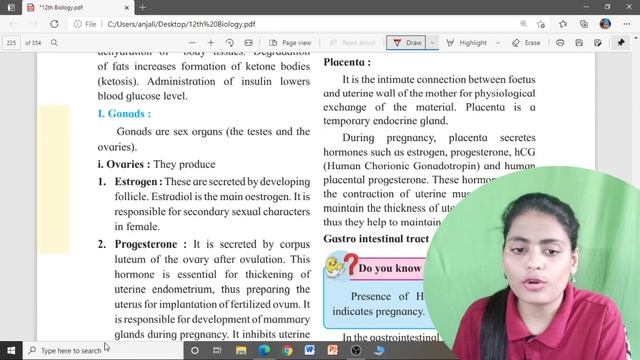The width and height of the screenshot is (640, 360).
Task: Click the bold word 'Estrogen'
Action: pos(138,182)
